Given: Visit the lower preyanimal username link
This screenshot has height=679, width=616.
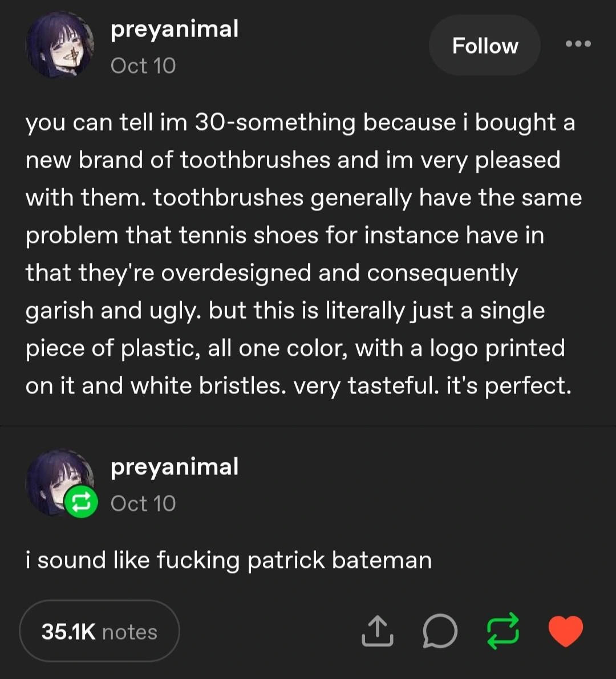Looking at the screenshot, I should click(175, 466).
